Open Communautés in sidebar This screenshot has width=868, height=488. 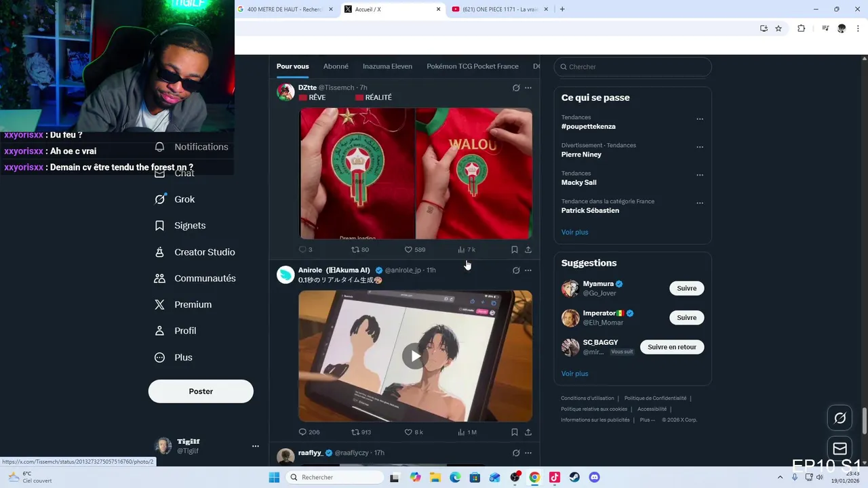coord(195,279)
